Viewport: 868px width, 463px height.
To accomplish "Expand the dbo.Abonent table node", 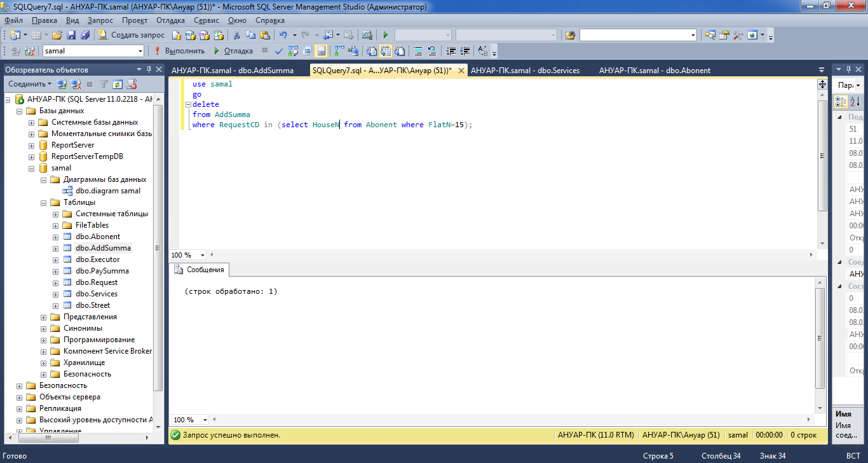I will (x=56, y=237).
